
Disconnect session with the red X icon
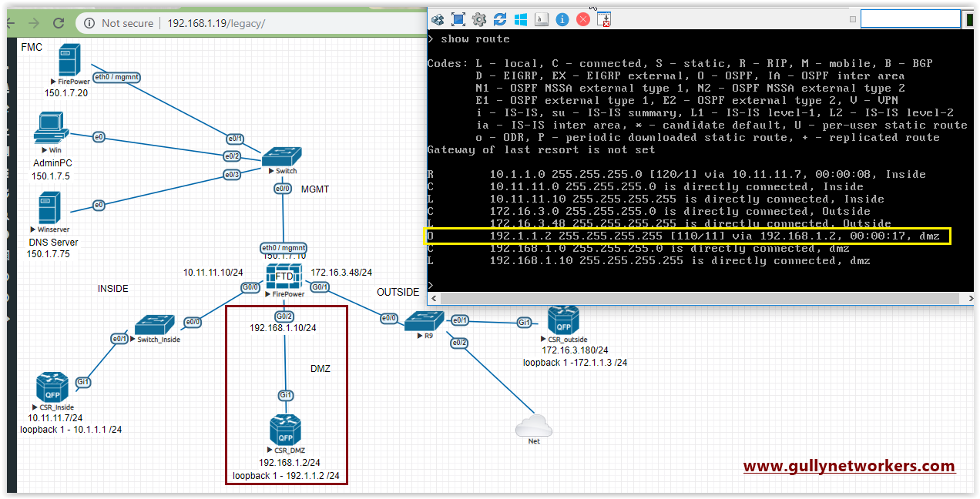[x=583, y=18]
